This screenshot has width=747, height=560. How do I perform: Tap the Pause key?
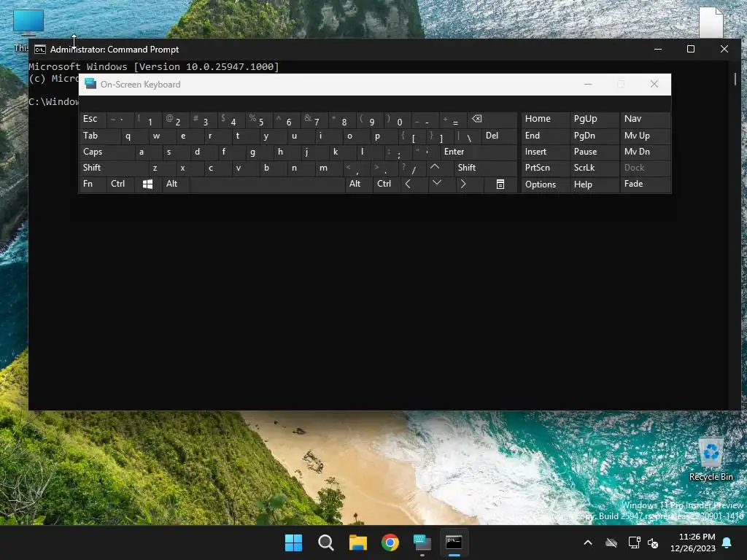click(x=594, y=152)
